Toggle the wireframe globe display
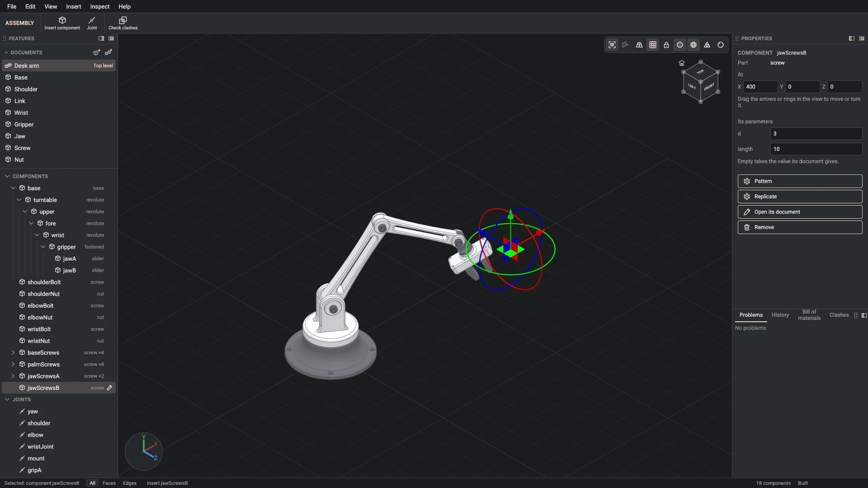The width and height of the screenshot is (868, 488). [x=693, y=45]
